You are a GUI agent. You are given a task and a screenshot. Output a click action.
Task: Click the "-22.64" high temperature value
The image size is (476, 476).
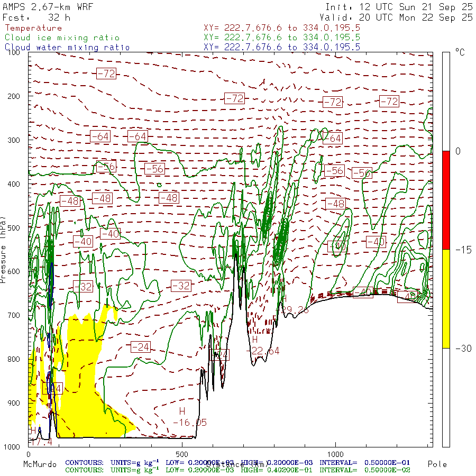(x=263, y=351)
